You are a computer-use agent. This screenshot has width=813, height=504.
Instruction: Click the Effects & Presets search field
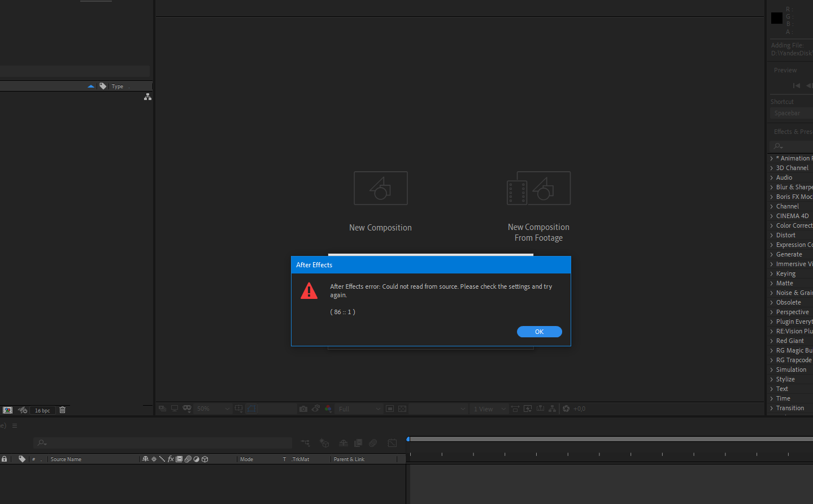coord(791,146)
